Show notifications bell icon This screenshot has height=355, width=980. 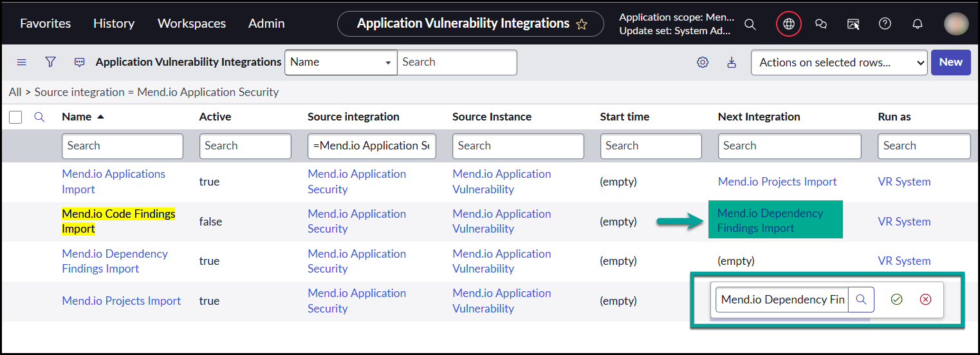coord(918,24)
